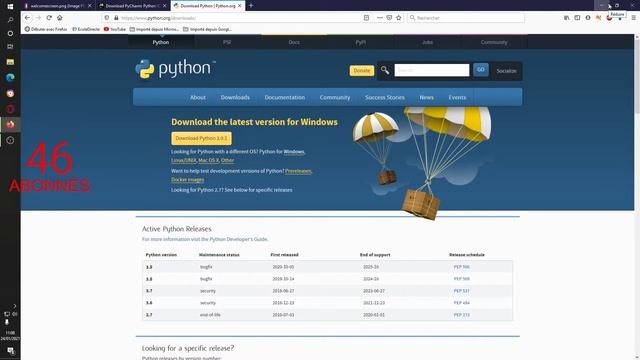
Task: Click the Python logo
Action: coord(175,69)
